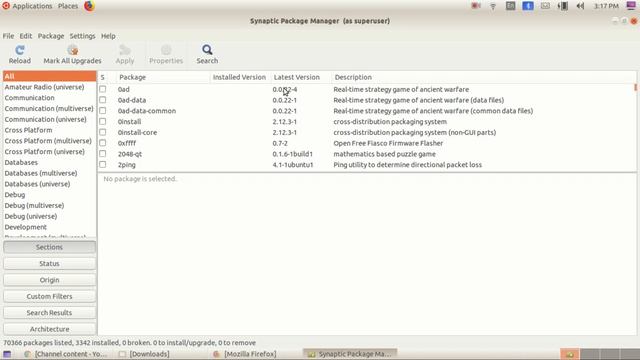
Task: Click the keyboard layout indicator in tray
Action: pos(510,6)
